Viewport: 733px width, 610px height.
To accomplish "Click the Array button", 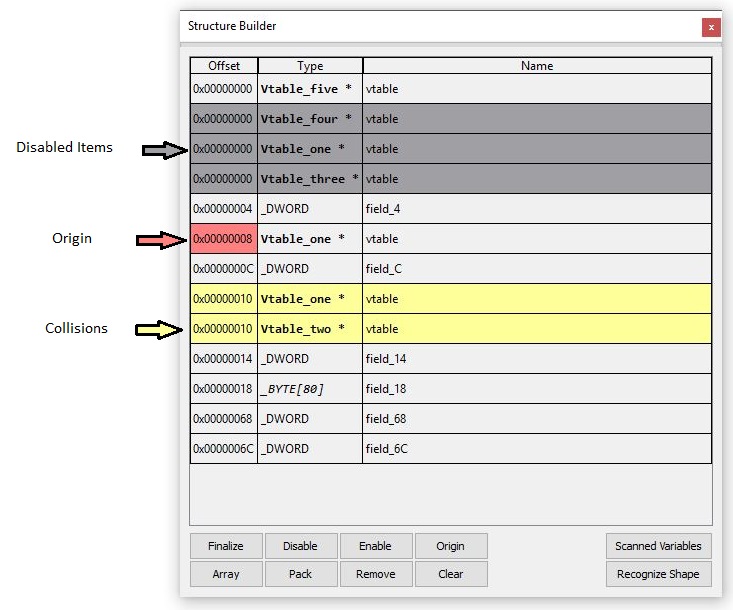I will [226, 574].
